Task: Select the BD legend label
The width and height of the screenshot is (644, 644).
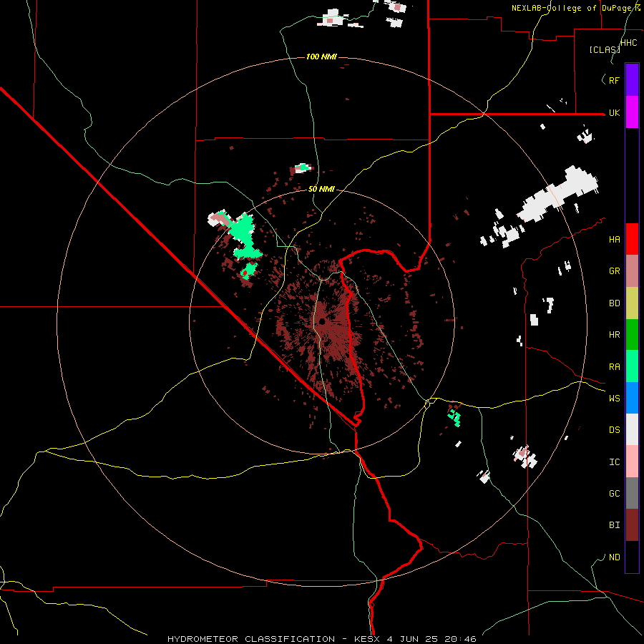Action: click(614, 303)
